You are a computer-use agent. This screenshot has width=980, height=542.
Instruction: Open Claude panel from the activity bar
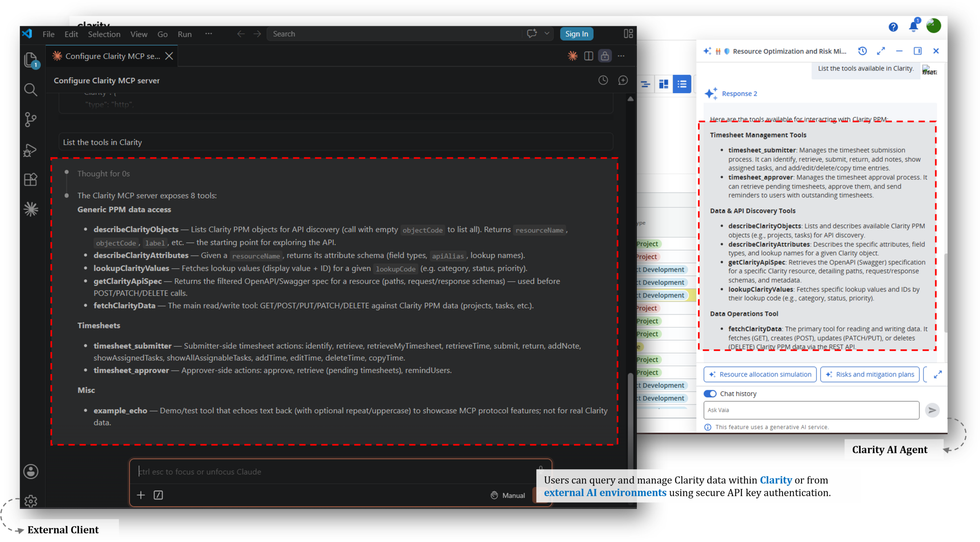click(31, 209)
